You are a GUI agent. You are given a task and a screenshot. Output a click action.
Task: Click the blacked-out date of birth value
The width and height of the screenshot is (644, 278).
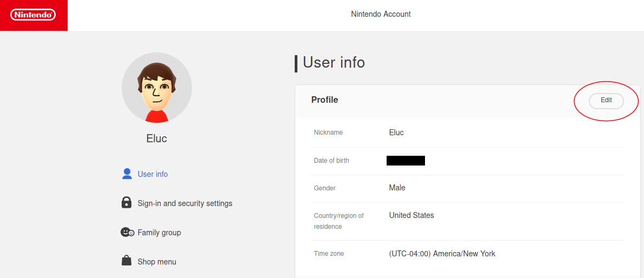point(406,161)
